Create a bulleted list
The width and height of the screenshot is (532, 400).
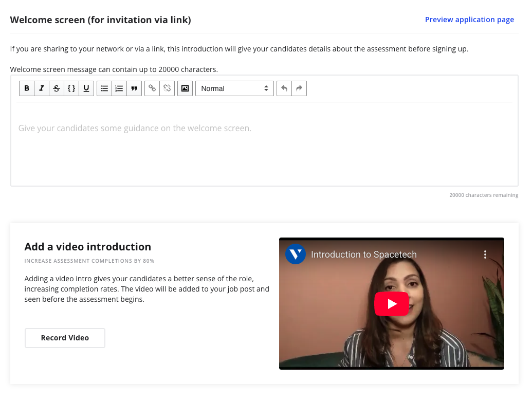coord(104,88)
